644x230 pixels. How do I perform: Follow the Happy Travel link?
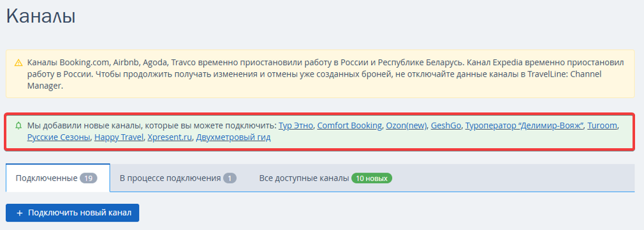click(x=119, y=137)
